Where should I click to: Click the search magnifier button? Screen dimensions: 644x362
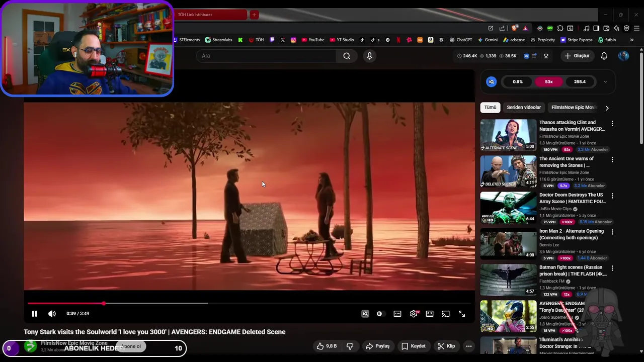347,56
